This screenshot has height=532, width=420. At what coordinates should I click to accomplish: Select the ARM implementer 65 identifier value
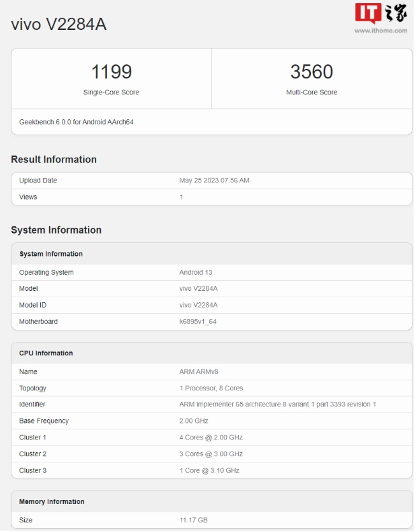[278, 404]
